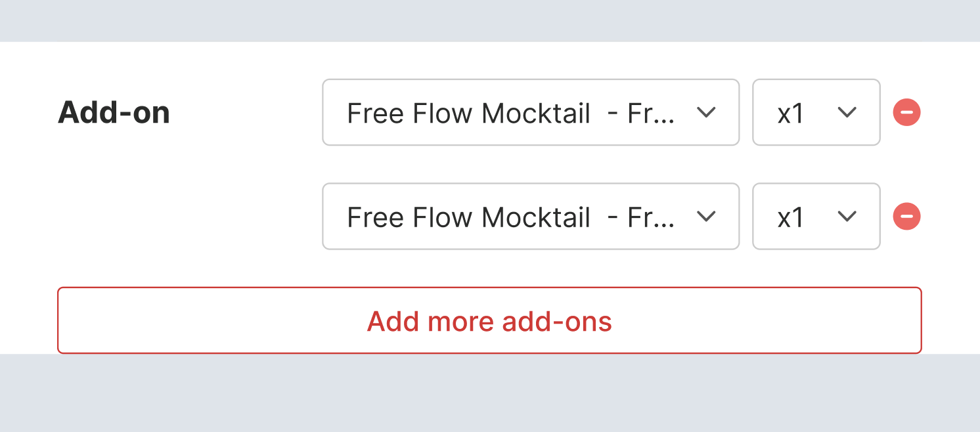This screenshot has height=432, width=980.
Task: Click chevron arrow of second quantity selector
Action: [x=847, y=216]
